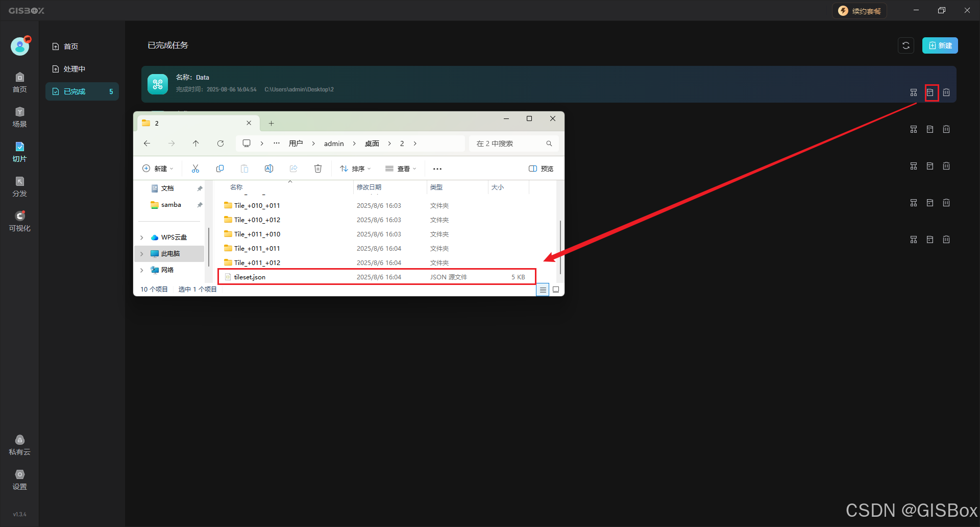This screenshot has width=980, height=527.
Task: Click the Data task's green drone icon
Action: pos(158,84)
